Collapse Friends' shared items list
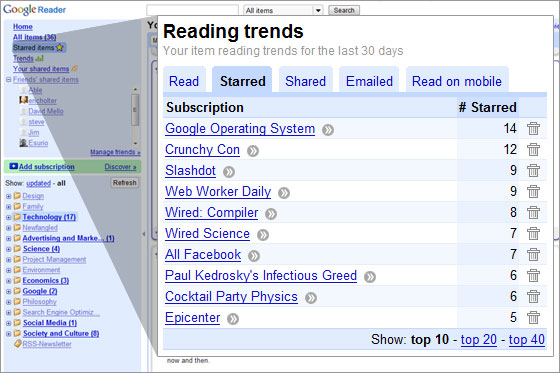This screenshot has width=560, height=373. [x=9, y=80]
